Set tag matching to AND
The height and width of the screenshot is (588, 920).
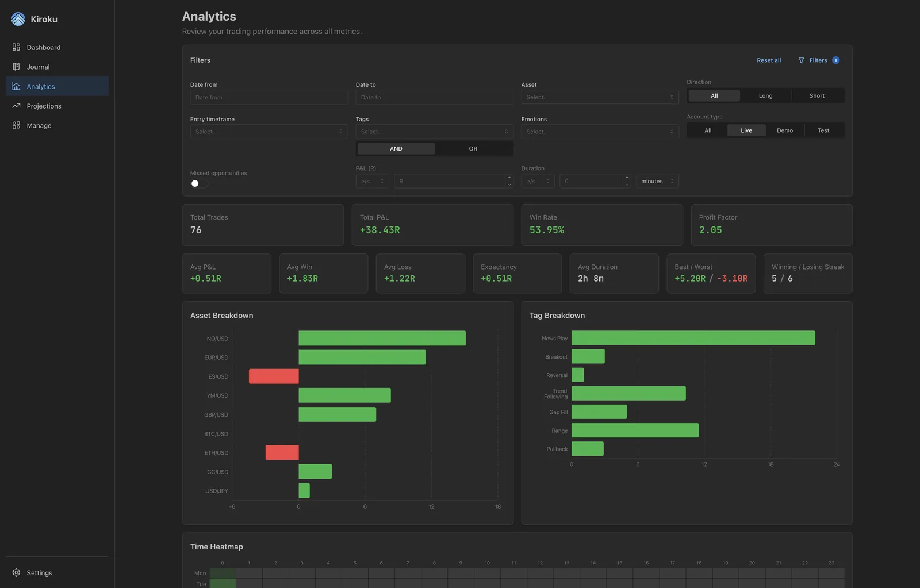(396, 149)
